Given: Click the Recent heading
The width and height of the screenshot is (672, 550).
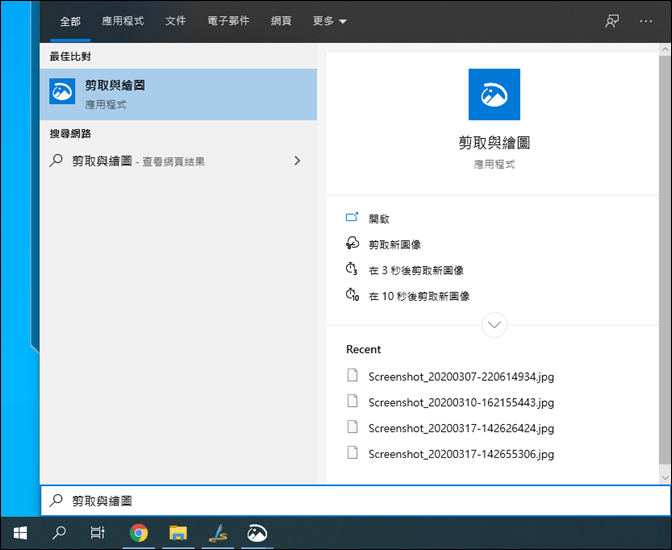Looking at the screenshot, I should 363,349.
